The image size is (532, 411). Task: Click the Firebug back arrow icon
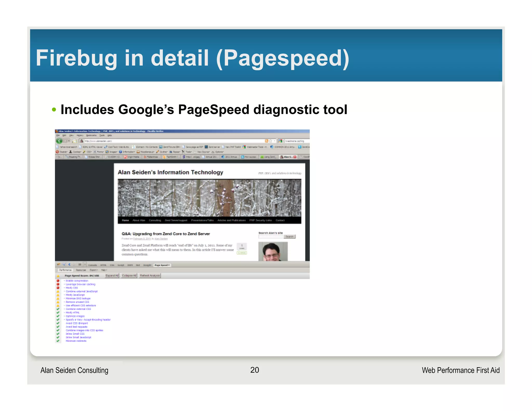tap(69, 265)
